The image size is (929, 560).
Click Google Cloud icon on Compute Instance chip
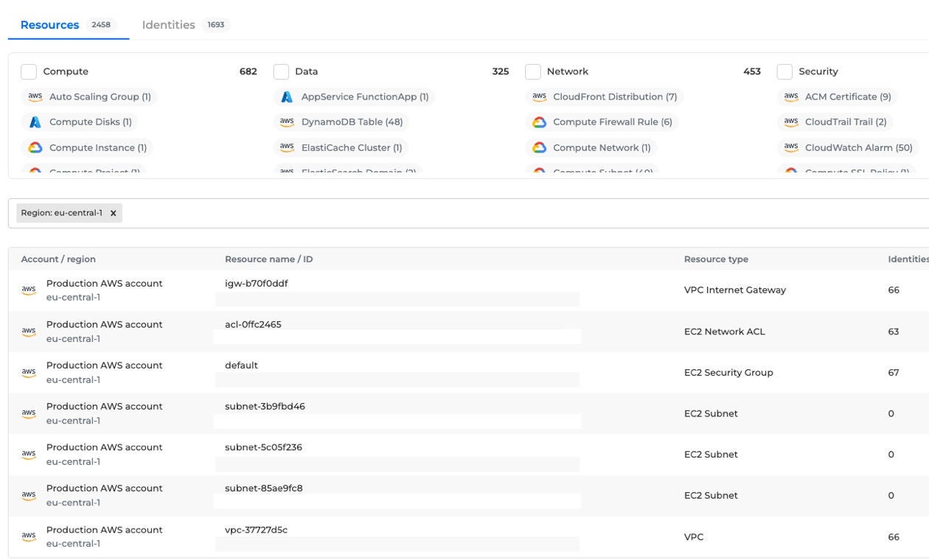35,147
